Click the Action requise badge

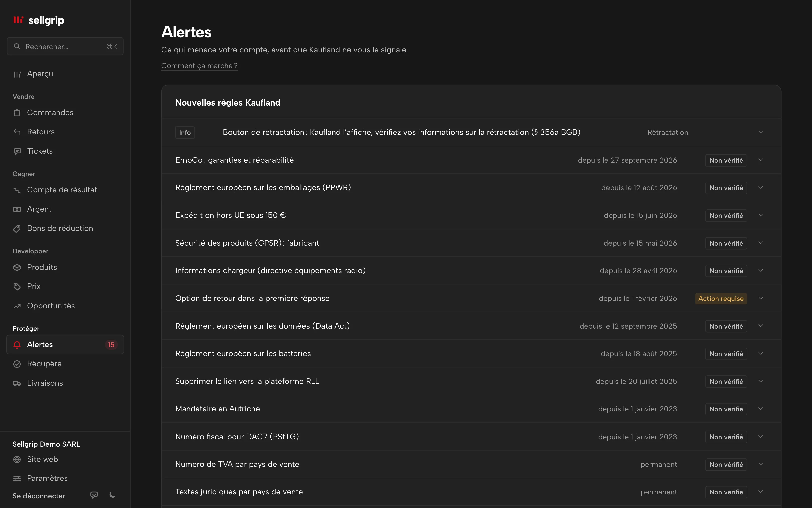(721, 298)
